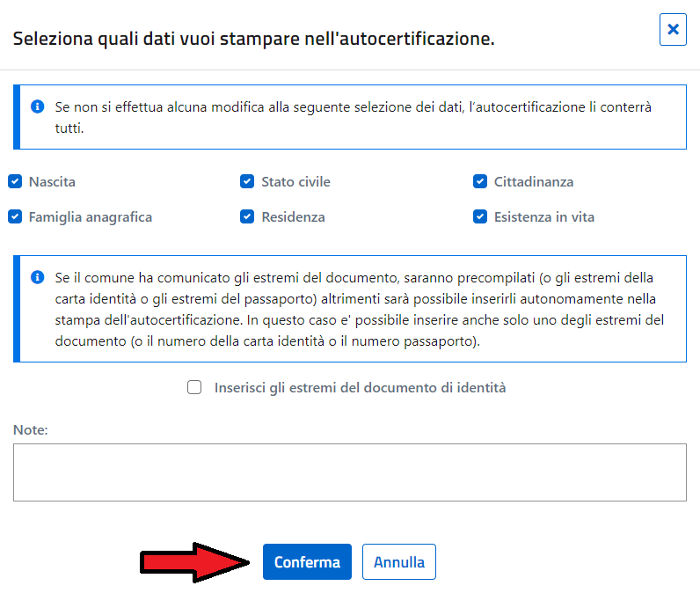Toggle the Residenza checkbox

click(247, 216)
